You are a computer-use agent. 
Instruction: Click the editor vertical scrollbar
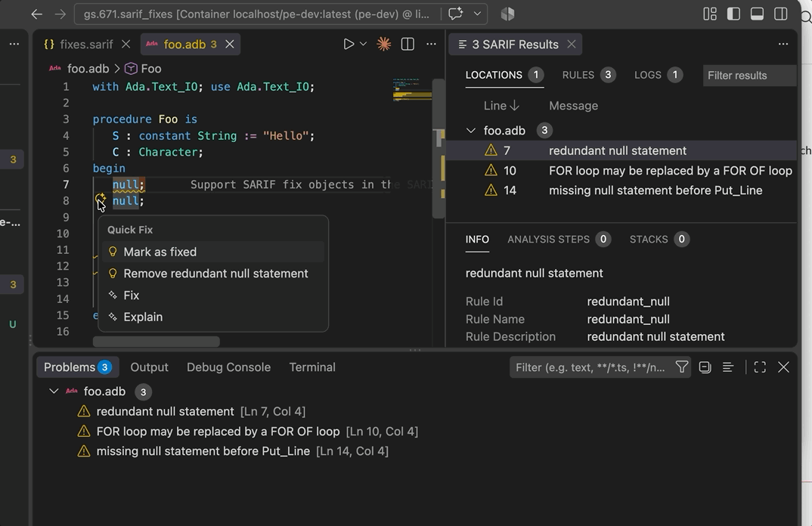[439, 148]
